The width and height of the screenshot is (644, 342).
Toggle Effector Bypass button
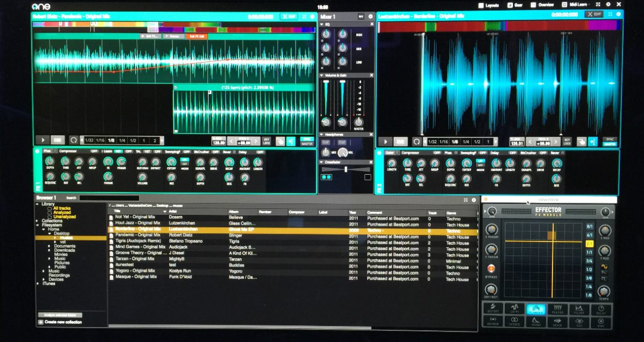pyautogui.click(x=490, y=268)
